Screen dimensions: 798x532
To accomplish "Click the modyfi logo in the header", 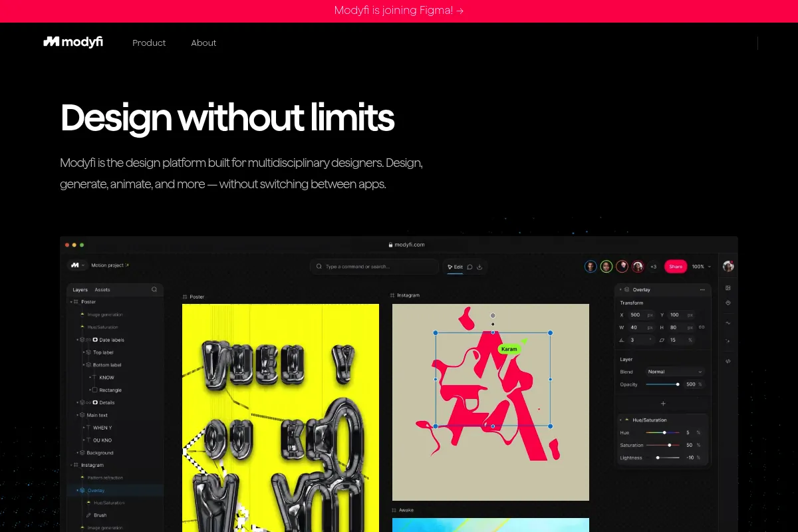I will [73, 42].
